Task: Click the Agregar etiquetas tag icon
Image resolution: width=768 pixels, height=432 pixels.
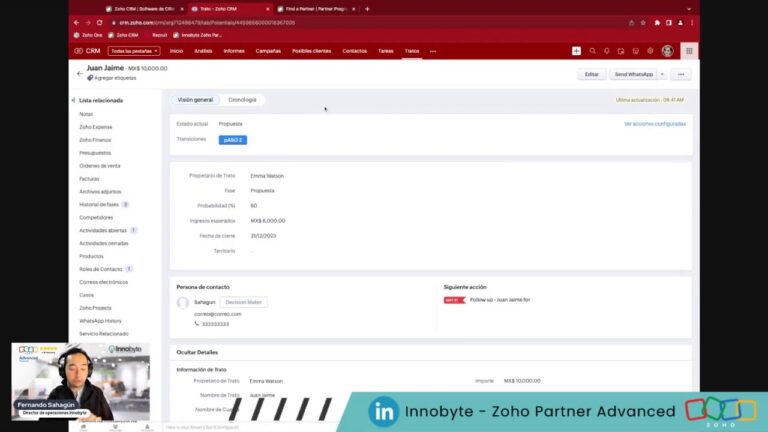Action: pos(90,78)
